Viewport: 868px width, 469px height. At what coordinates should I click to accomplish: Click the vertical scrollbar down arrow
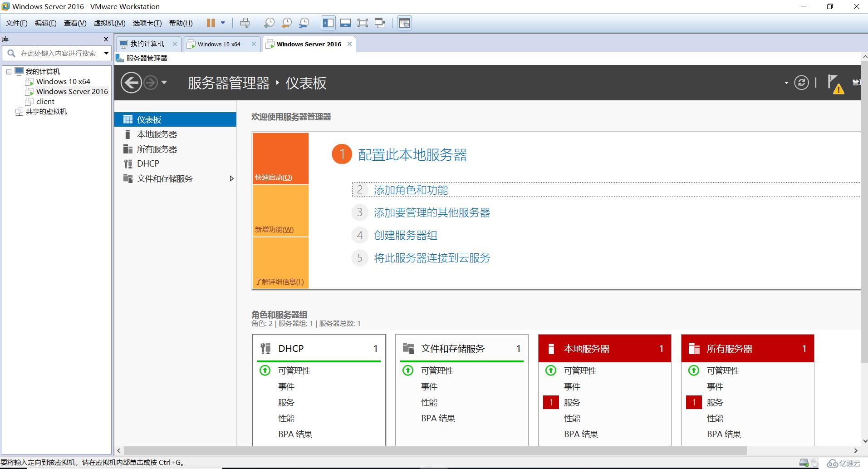(864, 441)
